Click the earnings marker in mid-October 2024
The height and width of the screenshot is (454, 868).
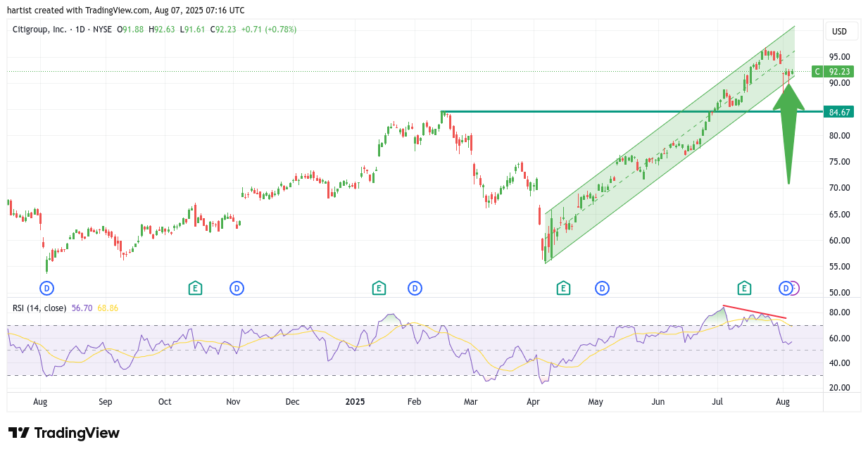(x=195, y=288)
